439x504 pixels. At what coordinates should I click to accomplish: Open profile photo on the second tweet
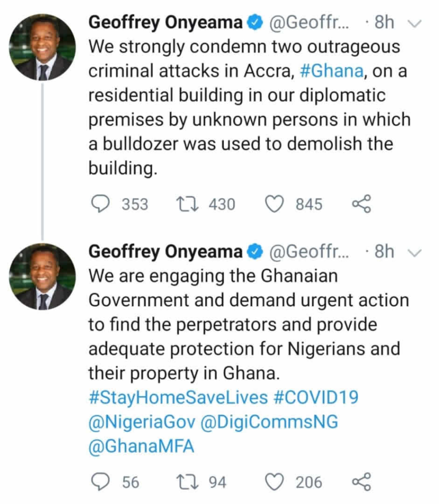coord(43,276)
